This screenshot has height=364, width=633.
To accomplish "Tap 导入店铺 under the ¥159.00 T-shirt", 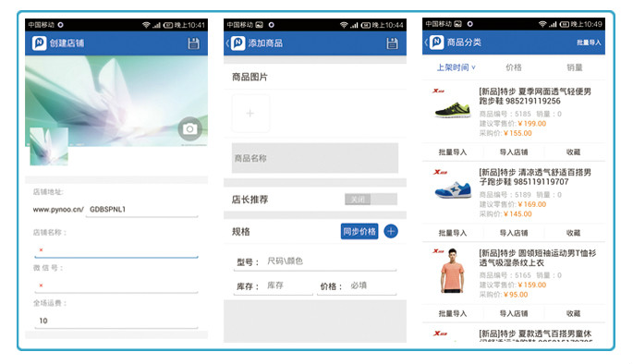I will coord(514,313).
